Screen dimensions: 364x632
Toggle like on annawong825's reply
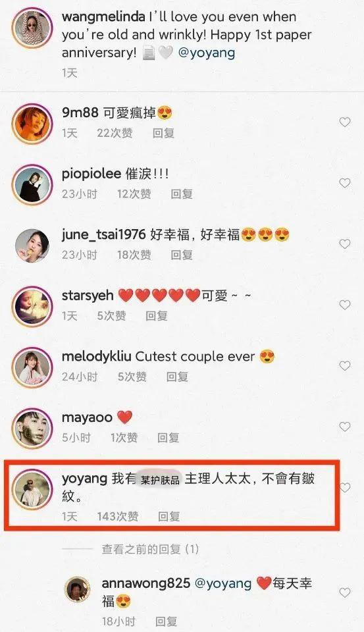tap(345, 592)
